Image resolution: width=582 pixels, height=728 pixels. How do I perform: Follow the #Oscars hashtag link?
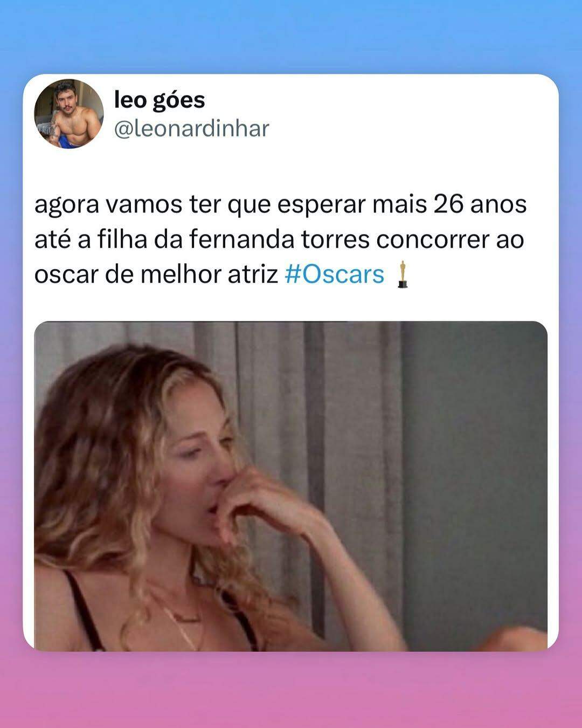pos(334,274)
